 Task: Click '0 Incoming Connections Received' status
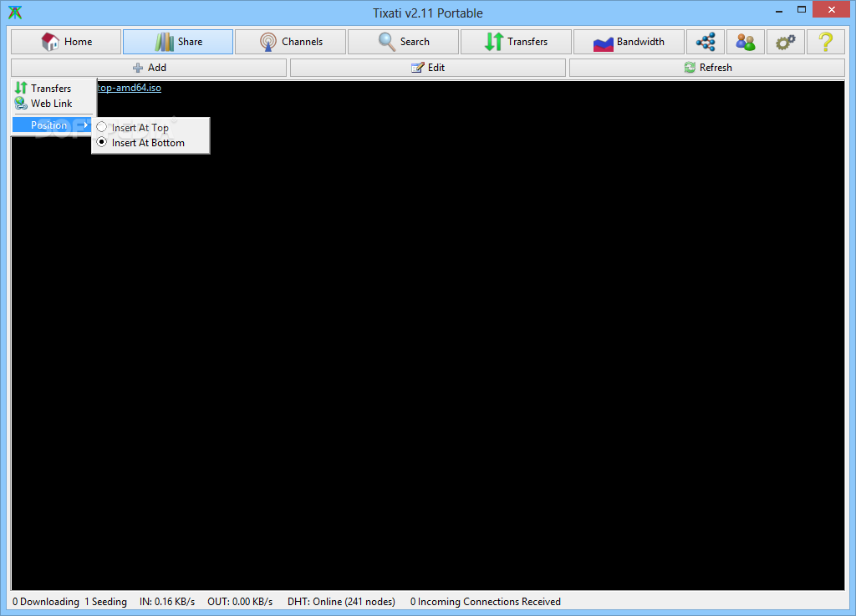coord(486,601)
